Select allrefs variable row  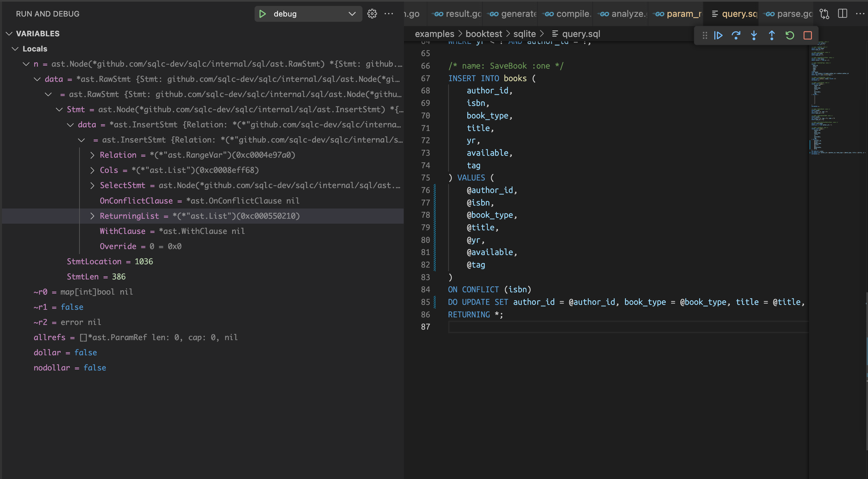[203, 337]
